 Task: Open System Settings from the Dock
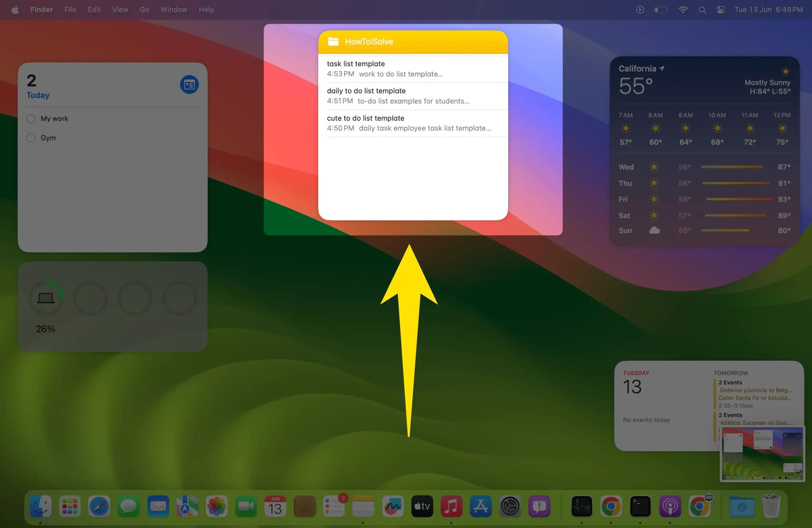pos(510,507)
